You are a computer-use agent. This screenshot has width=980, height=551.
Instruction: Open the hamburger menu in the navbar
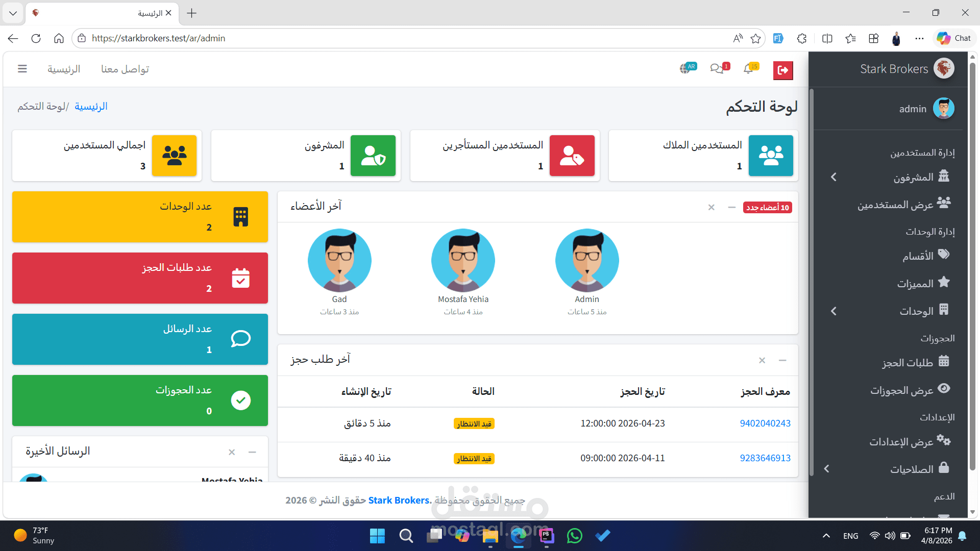(x=22, y=69)
